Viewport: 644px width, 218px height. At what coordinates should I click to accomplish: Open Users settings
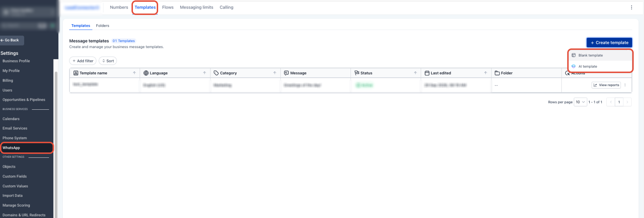pyautogui.click(x=7, y=90)
